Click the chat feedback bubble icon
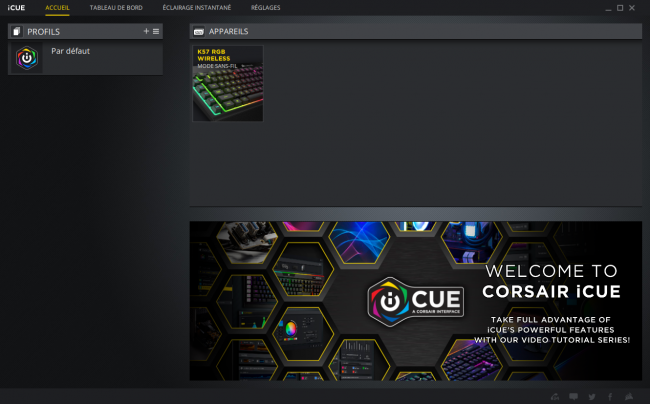Screen dimensions: 650x404 coord(573,397)
